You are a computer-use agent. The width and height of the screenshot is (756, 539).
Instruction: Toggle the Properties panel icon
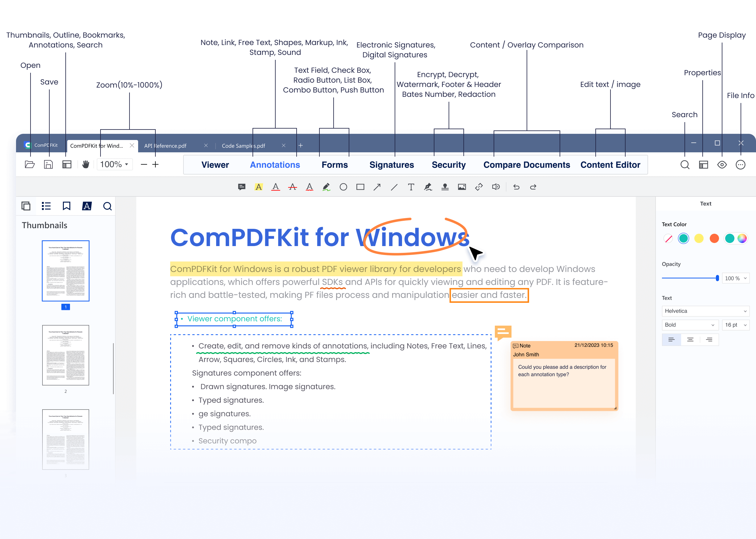703,165
